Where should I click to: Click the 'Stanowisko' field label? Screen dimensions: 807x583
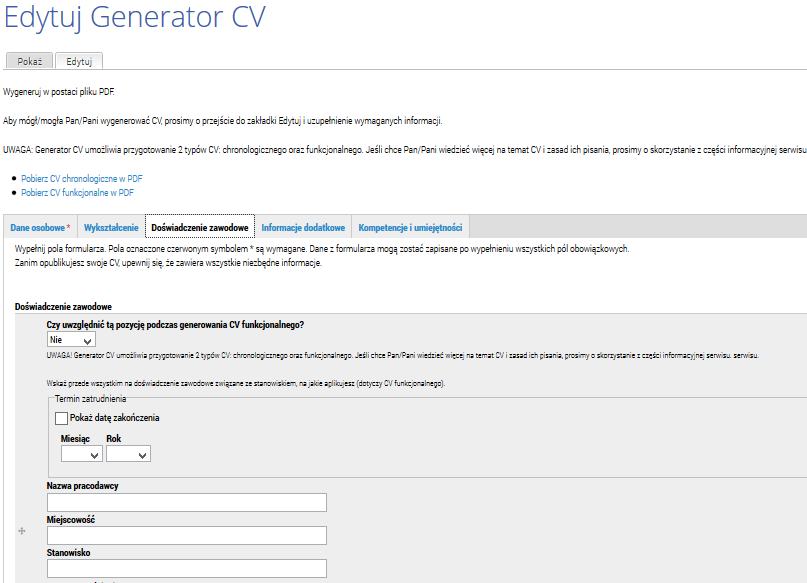[68, 553]
